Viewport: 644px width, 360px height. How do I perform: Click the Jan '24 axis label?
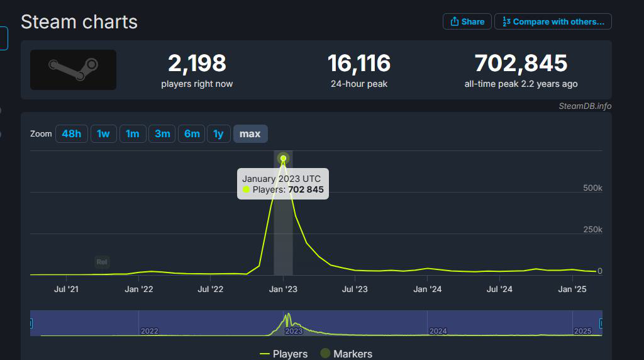(427, 290)
